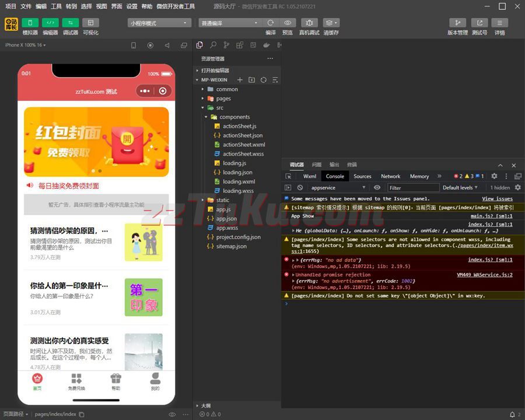Clear console with the block icon
Screen dimensions: 525x420
click(300, 188)
